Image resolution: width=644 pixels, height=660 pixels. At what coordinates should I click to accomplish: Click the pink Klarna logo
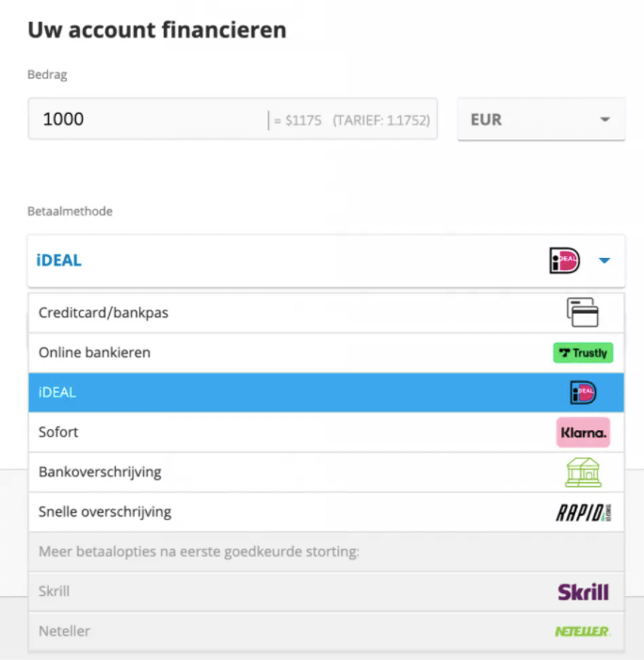[x=583, y=432]
